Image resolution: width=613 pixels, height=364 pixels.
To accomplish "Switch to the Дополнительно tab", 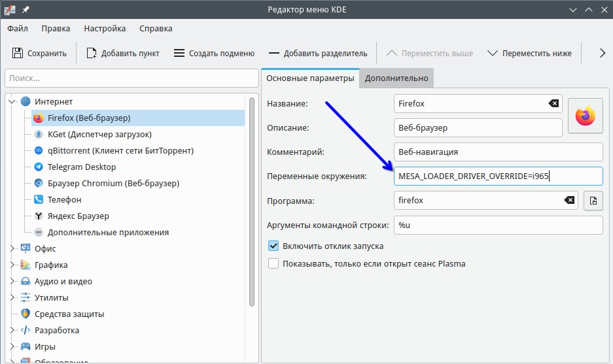I will [x=396, y=78].
